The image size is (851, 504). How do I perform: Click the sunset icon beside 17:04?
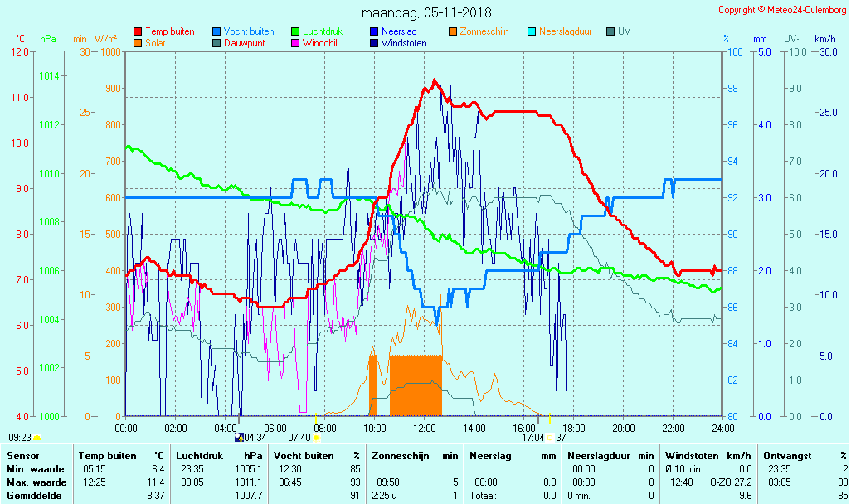[551, 437]
